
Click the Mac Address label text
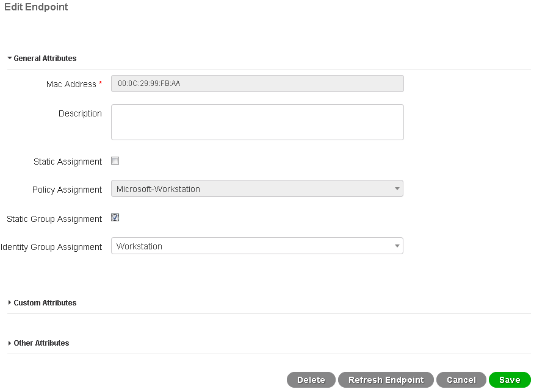[x=71, y=84]
